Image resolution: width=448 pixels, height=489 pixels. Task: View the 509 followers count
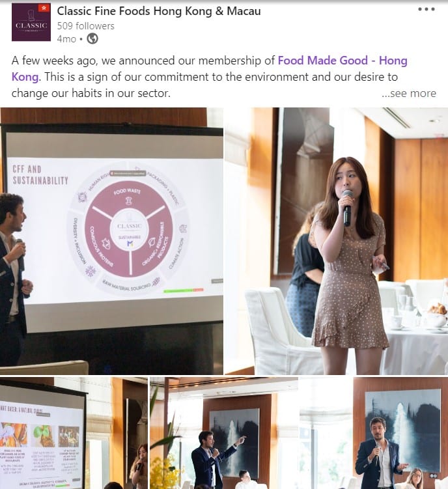coord(85,26)
